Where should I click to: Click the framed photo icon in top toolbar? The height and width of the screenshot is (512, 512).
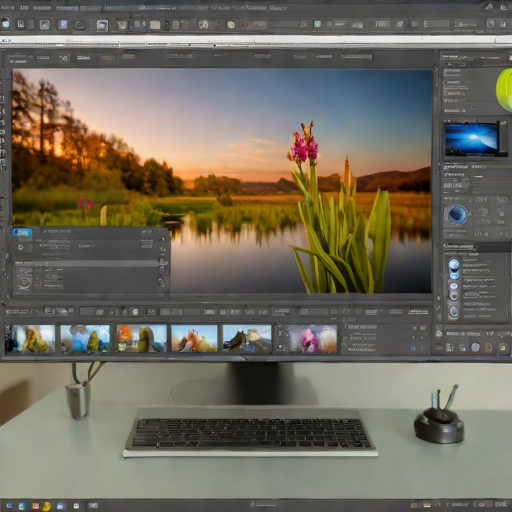[x=102, y=25]
